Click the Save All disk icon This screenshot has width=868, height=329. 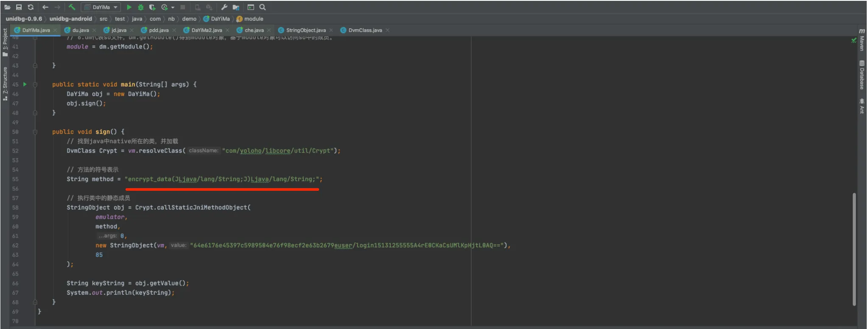tap(19, 7)
